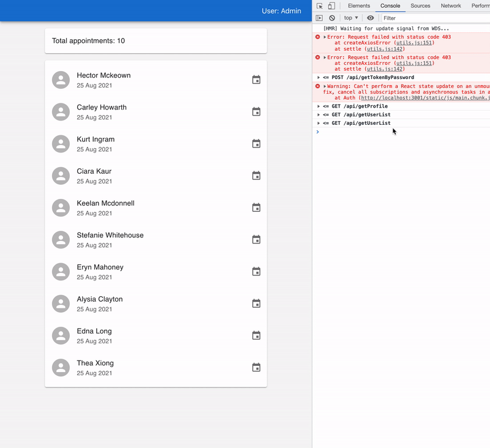Open calendar icon for Eryn Mahoney
The image size is (490, 448).
point(256,271)
